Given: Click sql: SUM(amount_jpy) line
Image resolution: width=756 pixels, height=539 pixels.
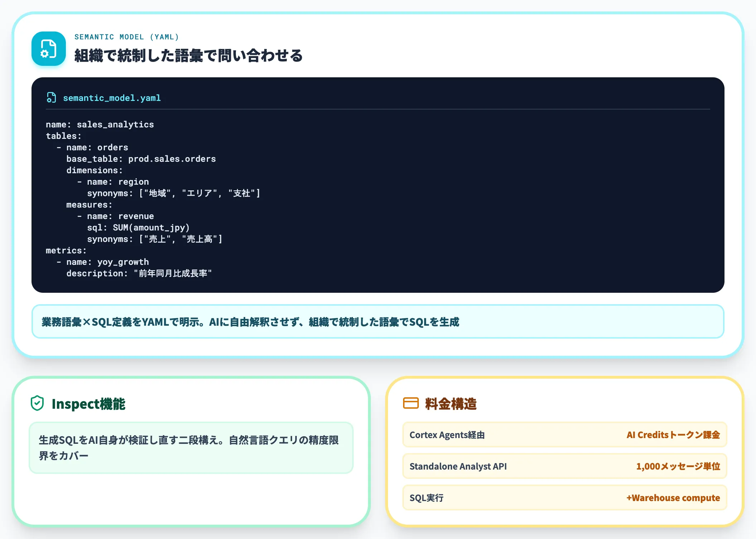Looking at the screenshot, I should [x=138, y=227].
